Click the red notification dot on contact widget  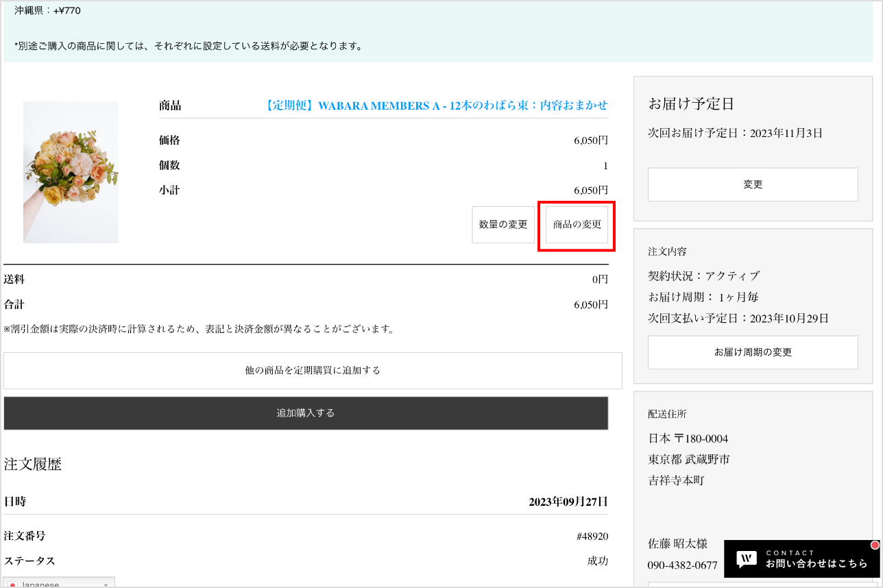pyautogui.click(x=875, y=545)
